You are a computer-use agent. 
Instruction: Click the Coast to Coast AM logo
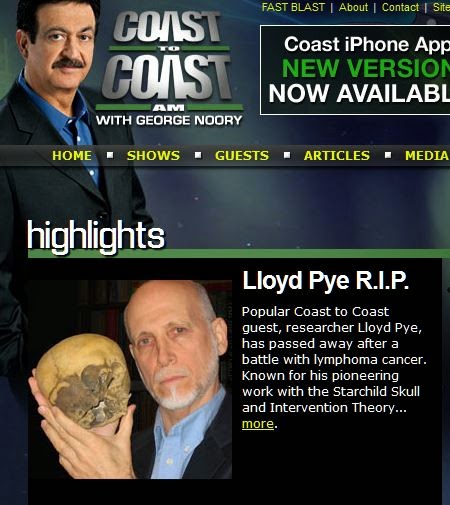click(x=170, y=68)
